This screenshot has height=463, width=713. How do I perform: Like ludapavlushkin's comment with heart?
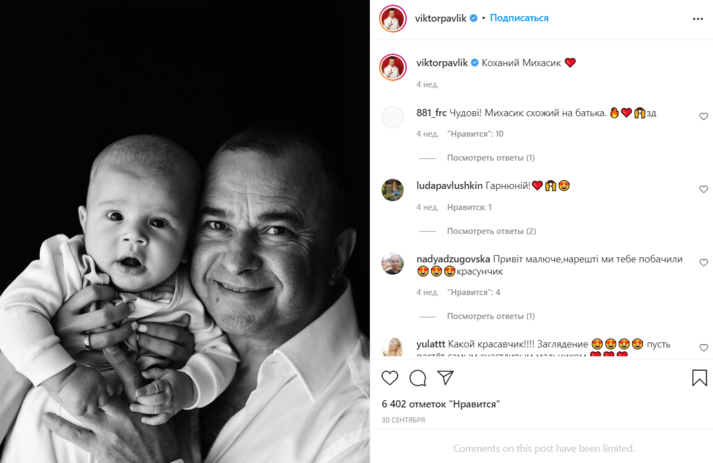(x=703, y=189)
